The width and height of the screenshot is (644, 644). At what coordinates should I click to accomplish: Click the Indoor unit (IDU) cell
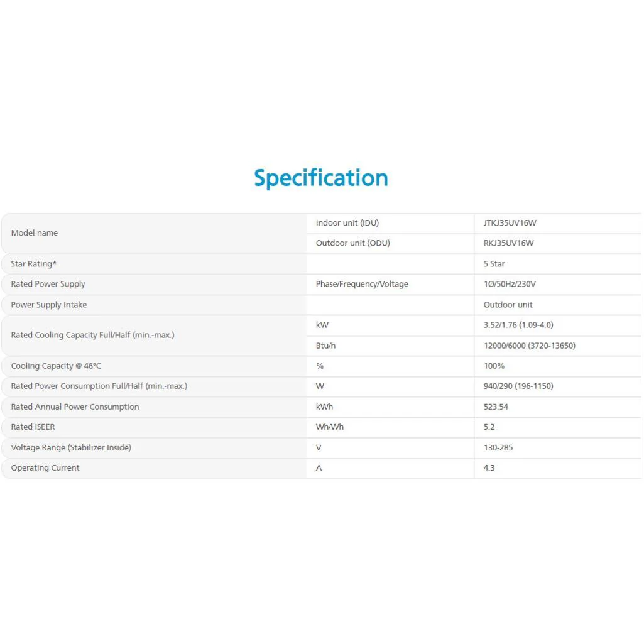click(x=347, y=223)
